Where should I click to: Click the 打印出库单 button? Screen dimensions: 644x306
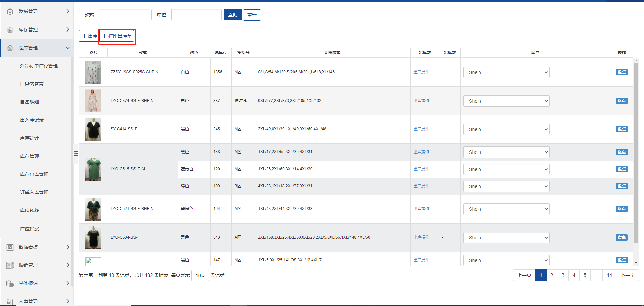pyautogui.click(x=117, y=36)
